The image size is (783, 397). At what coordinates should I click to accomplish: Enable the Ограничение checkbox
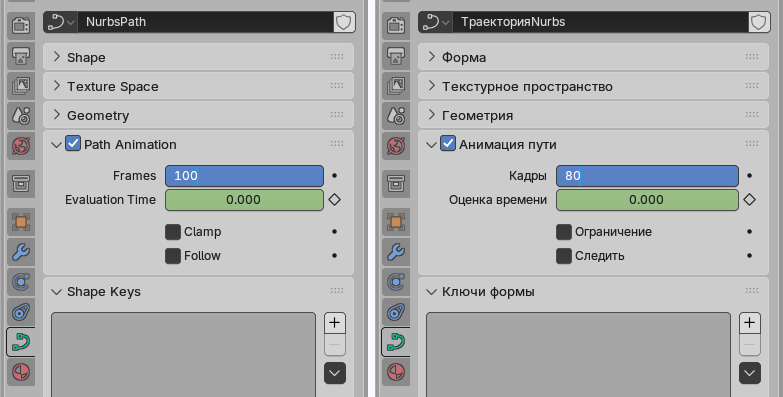[564, 232]
